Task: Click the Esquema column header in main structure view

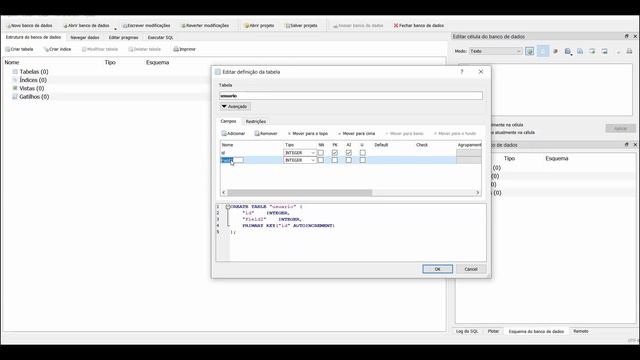Action: pos(158,62)
